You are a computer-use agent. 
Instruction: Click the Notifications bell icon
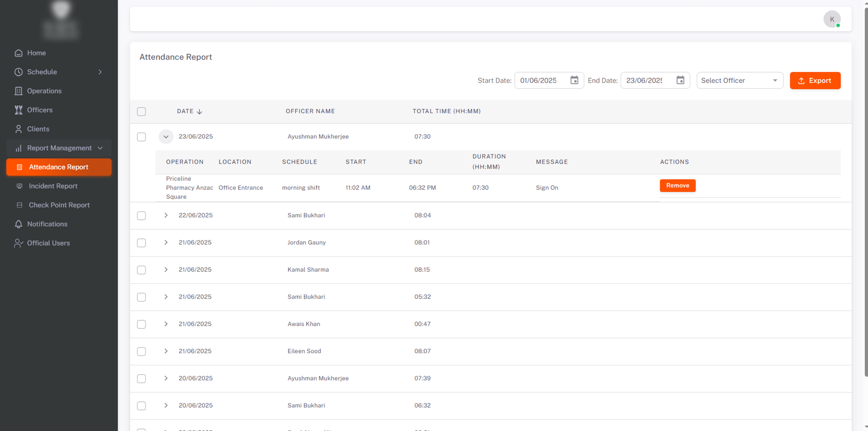coord(18,224)
